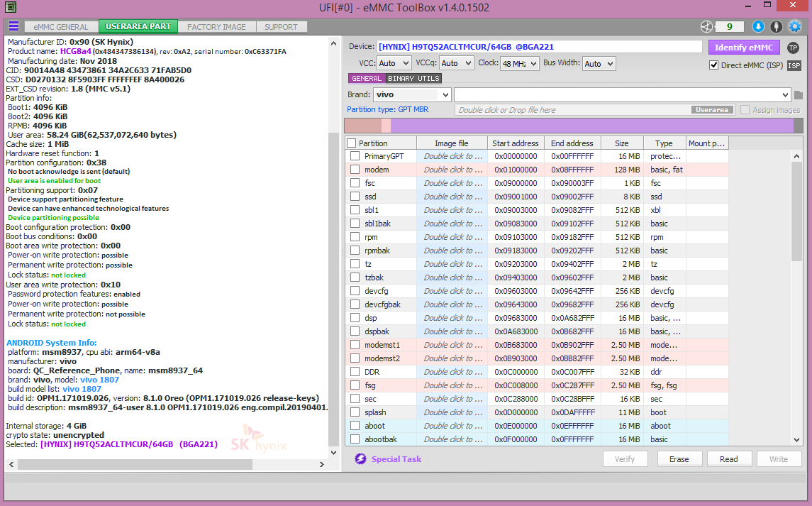The height and width of the screenshot is (506, 812).
Task: Click the number 9 counter field
Action: [x=730, y=26]
